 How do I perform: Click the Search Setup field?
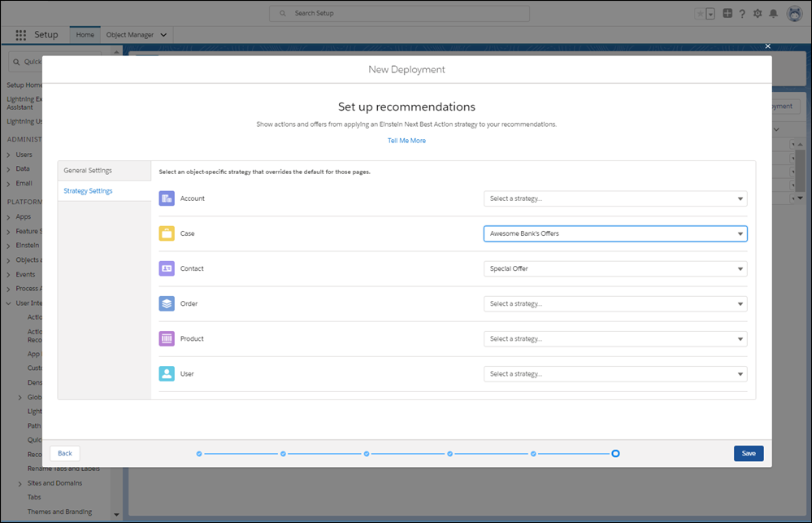coord(398,13)
